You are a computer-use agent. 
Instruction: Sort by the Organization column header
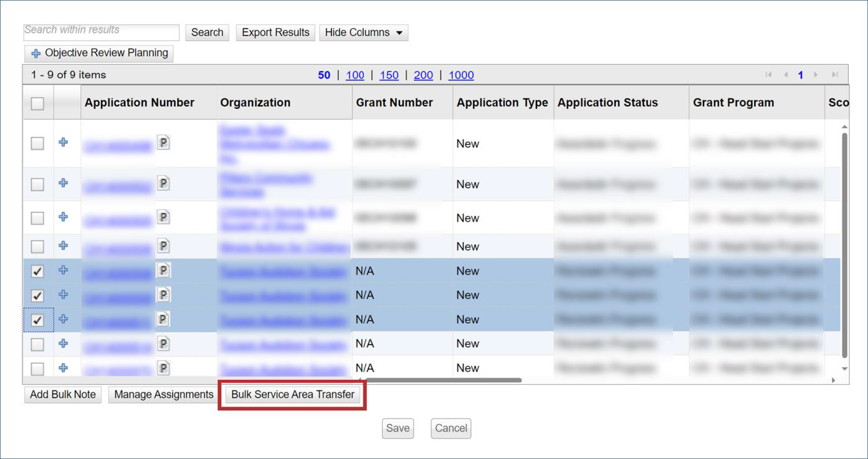click(x=255, y=103)
